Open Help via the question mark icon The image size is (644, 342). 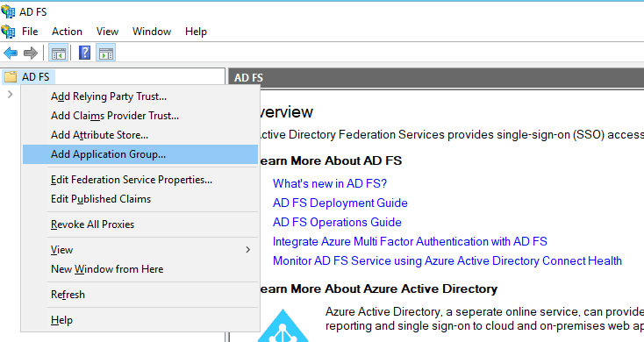pyautogui.click(x=84, y=53)
